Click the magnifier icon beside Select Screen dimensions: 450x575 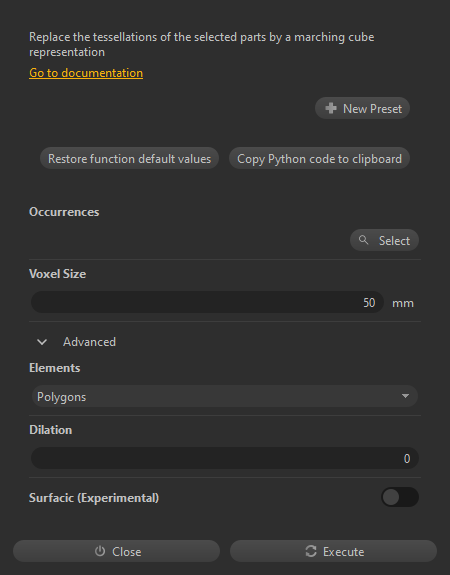pos(363,240)
